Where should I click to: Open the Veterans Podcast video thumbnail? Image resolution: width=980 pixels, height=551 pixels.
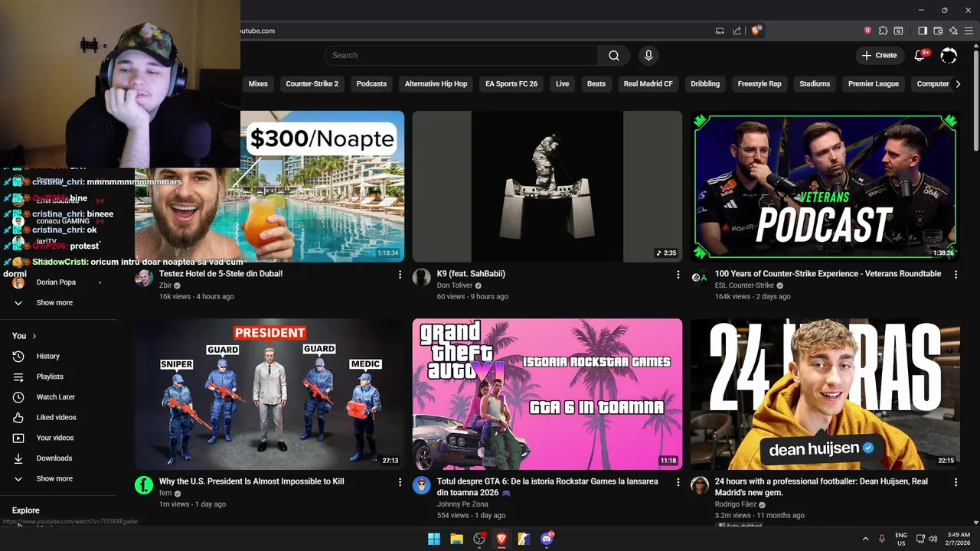pyautogui.click(x=825, y=186)
